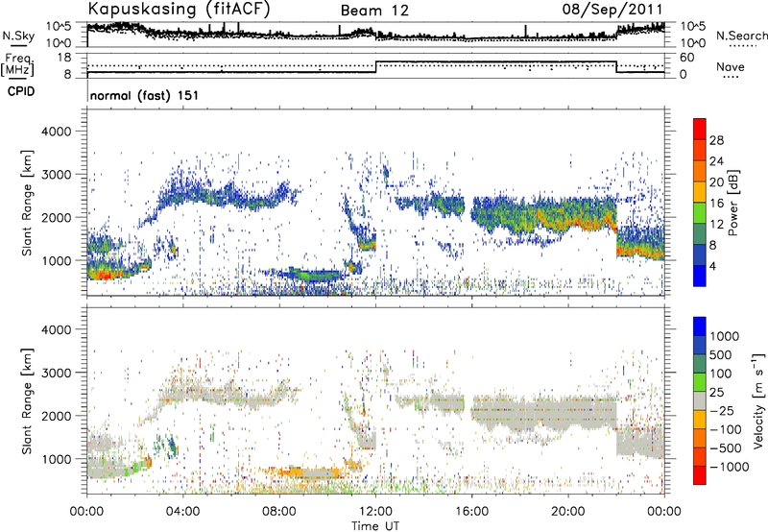Click the "20:00" time tick label
This screenshot has width=768, height=532.
[567, 512]
